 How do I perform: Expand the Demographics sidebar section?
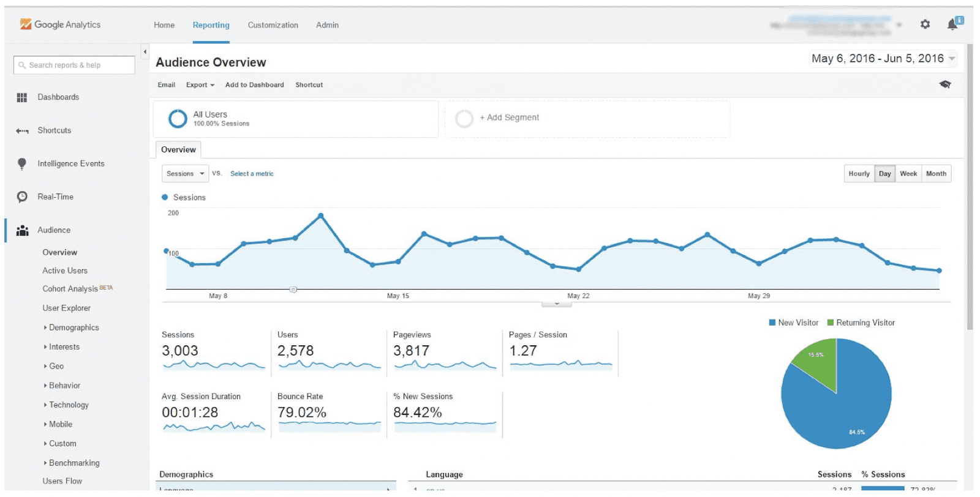click(71, 328)
